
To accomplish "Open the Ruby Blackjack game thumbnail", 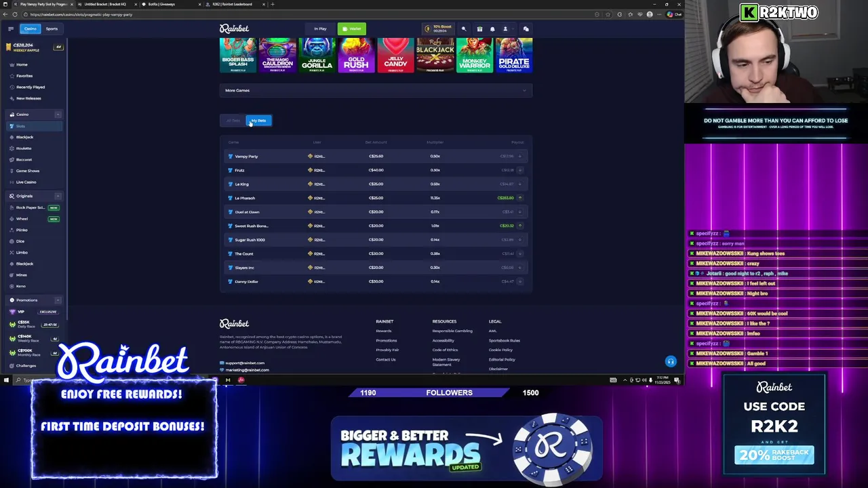I will pos(435,55).
